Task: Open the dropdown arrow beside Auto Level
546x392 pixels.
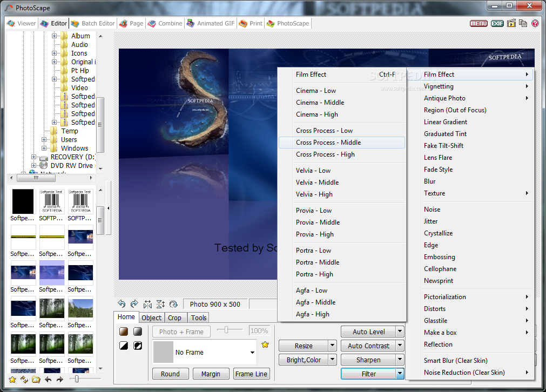Action: click(x=400, y=332)
